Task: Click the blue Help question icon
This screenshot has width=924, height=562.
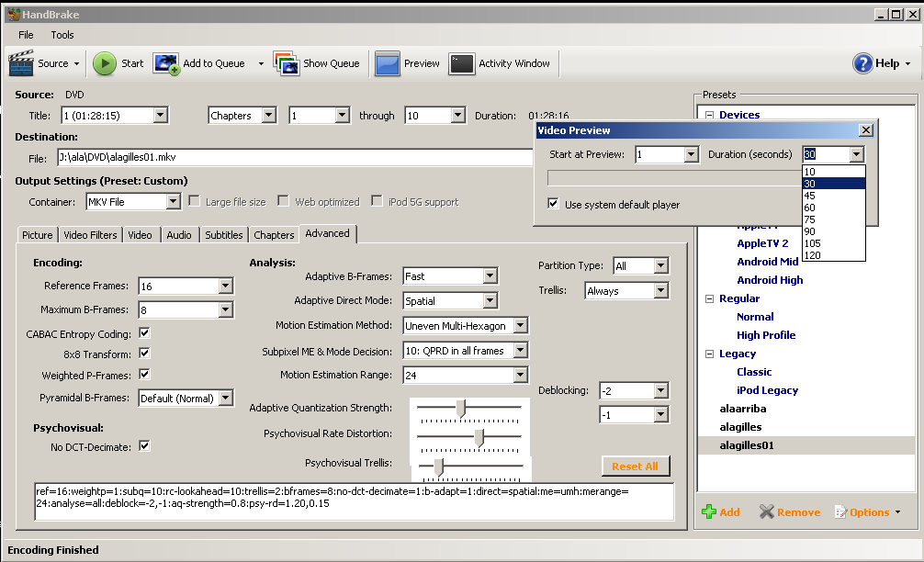Action: [x=862, y=63]
